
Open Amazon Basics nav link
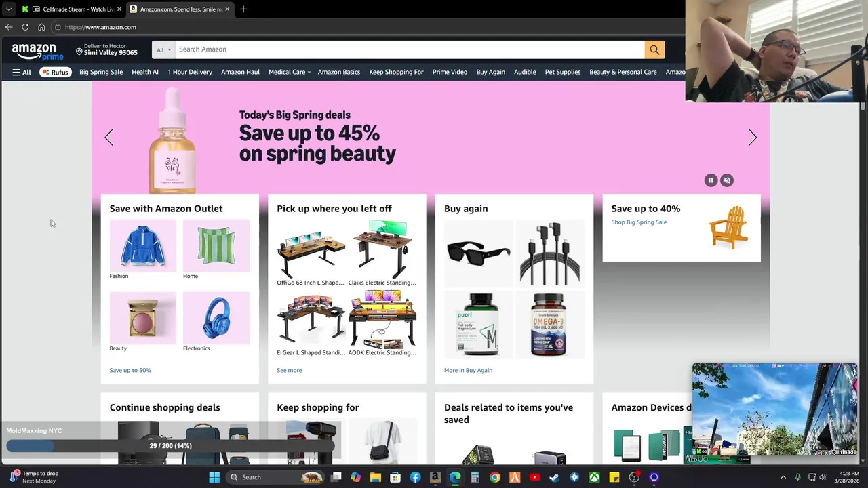(x=339, y=72)
